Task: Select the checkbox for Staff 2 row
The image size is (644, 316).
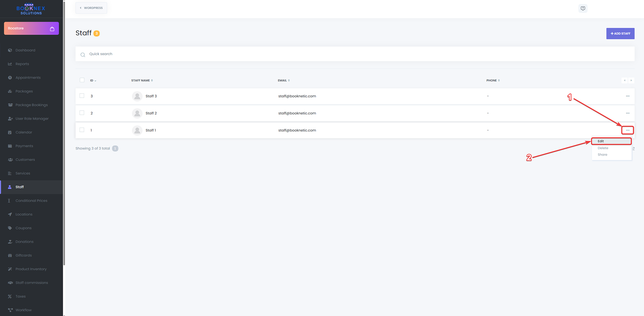Action: click(x=82, y=113)
